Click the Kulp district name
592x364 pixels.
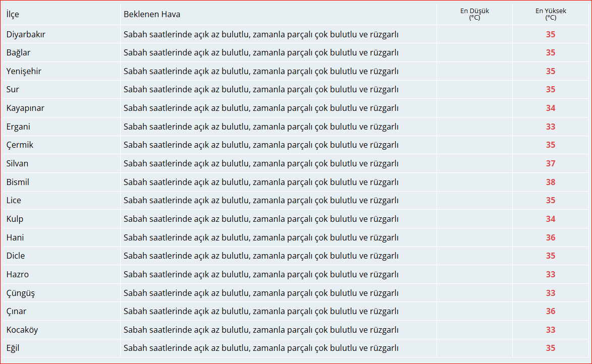tap(15, 219)
